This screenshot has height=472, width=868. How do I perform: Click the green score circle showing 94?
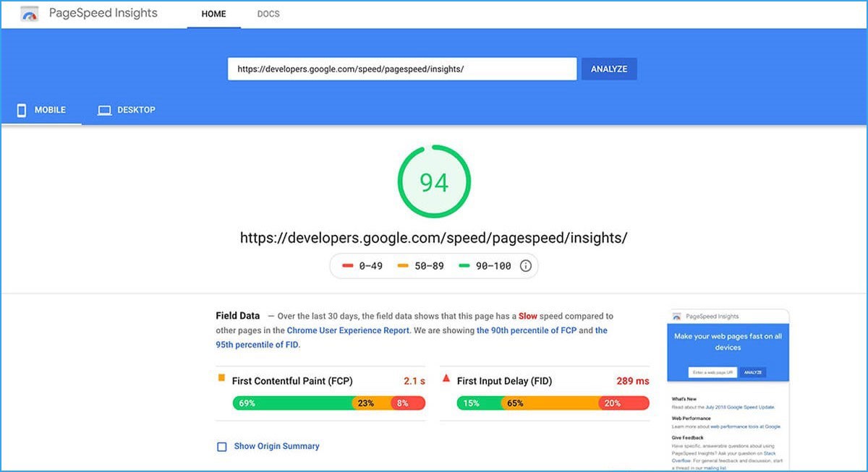433,183
